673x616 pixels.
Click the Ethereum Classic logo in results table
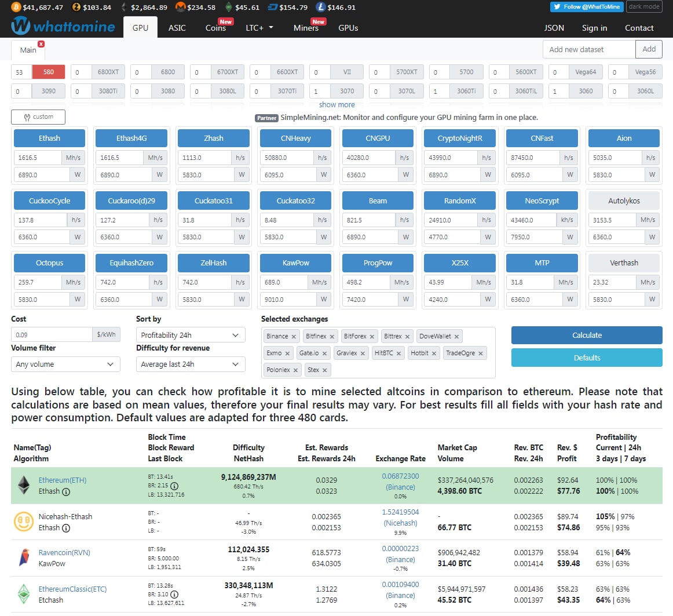(x=24, y=594)
